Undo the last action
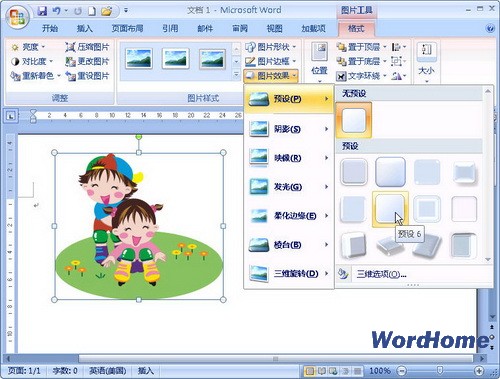500x379 pixels. [56, 11]
